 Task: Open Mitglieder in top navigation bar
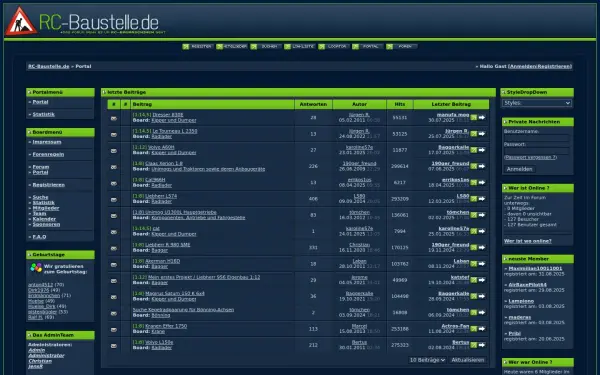click(x=232, y=47)
